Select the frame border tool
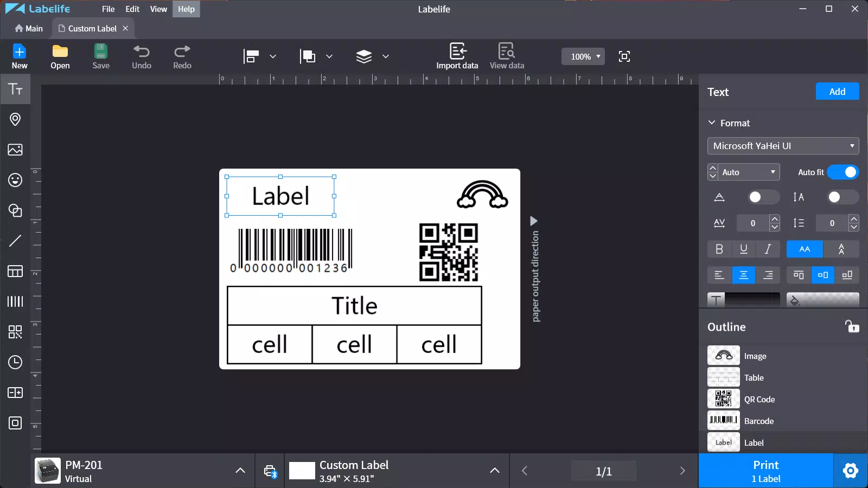This screenshot has width=868, height=488. tap(15, 423)
